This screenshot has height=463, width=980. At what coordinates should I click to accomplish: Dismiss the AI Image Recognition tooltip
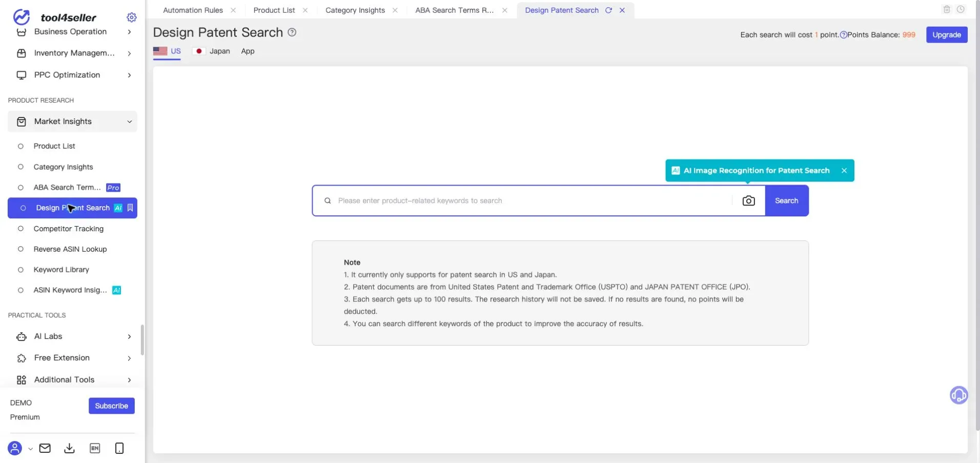844,171
